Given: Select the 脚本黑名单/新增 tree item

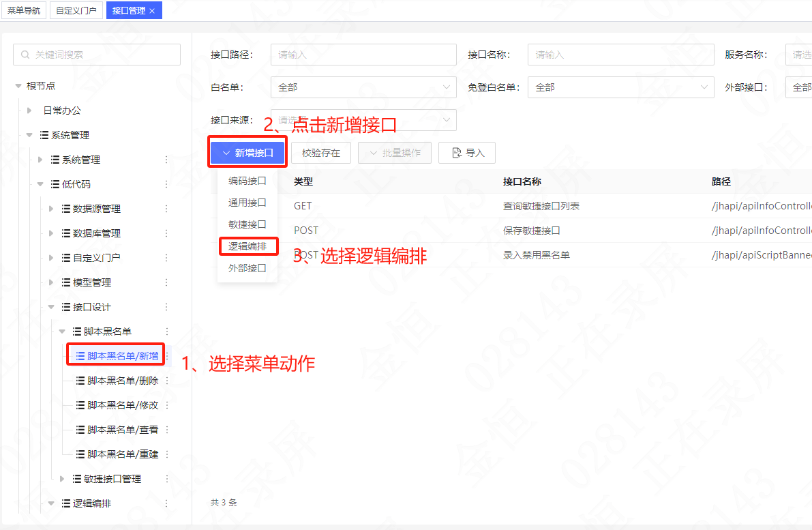Looking at the screenshot, I should [x=123, y=356].
